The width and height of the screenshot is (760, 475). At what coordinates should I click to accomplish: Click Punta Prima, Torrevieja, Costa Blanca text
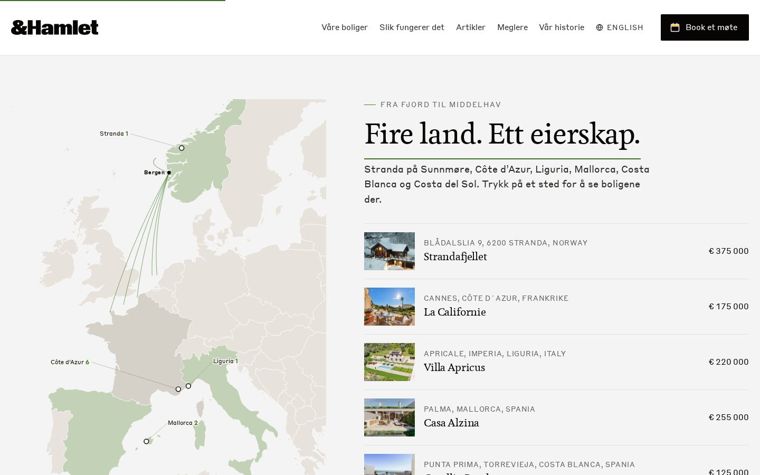(529, 464)
